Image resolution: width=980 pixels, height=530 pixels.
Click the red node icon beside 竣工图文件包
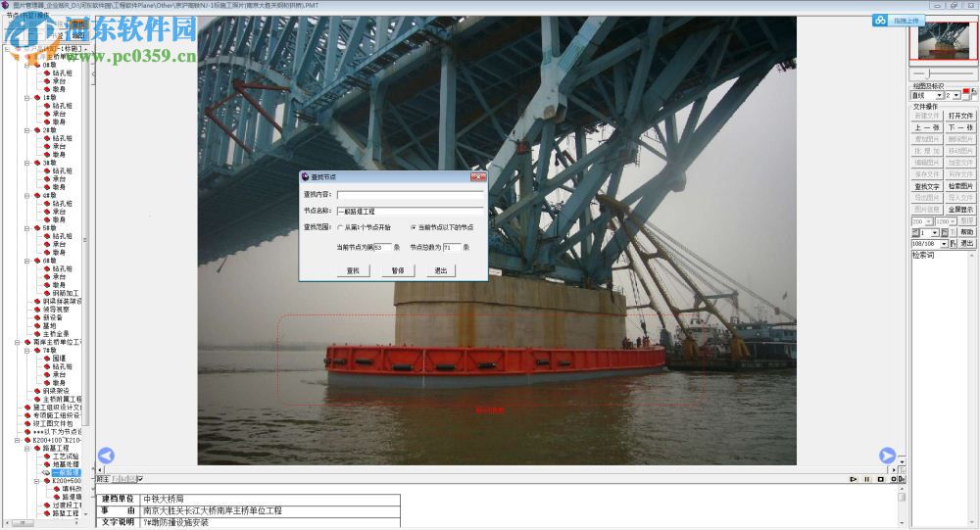pos(26,424)
